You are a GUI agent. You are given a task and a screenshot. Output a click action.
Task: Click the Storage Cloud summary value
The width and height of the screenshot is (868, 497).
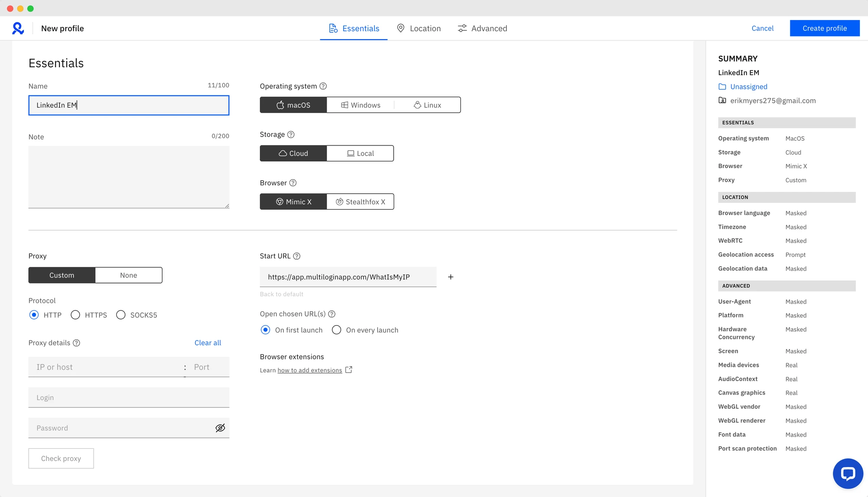tap(793, 152)
